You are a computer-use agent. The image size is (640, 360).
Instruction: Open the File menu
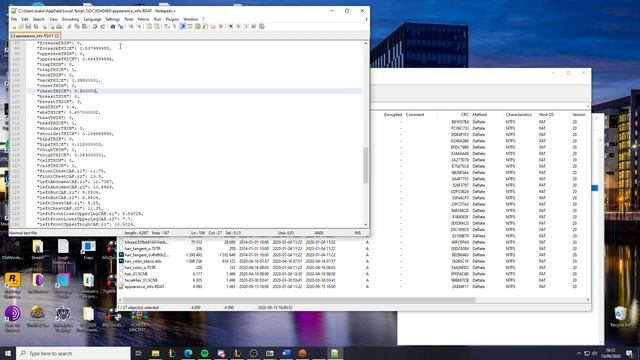coord(14,19)
